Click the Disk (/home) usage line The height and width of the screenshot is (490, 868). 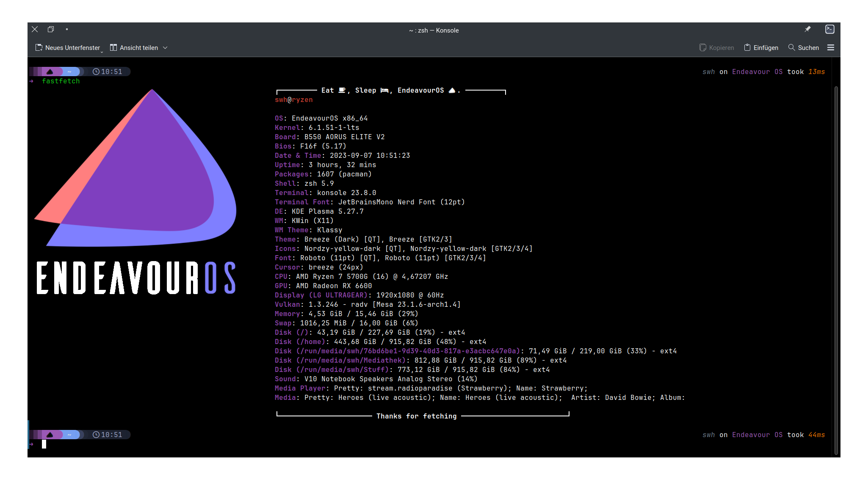pyautogui.click(x=381, y=342)
